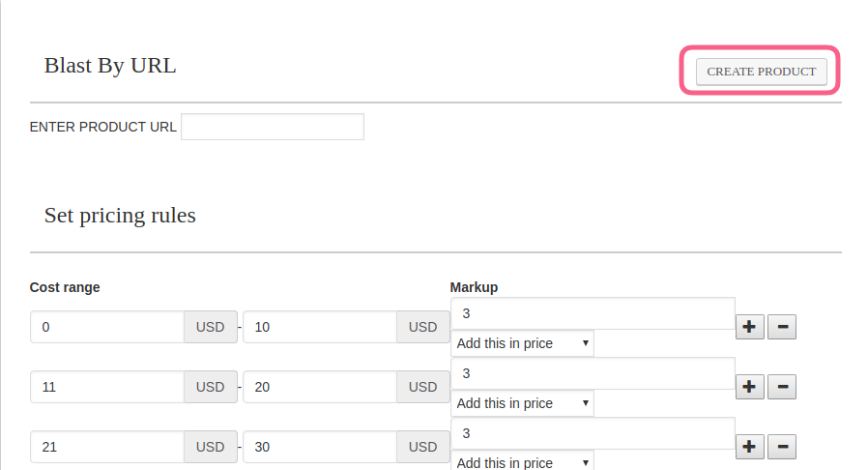
Task: Edit the markup value for 21-30 range
Action: coord(592,433)
